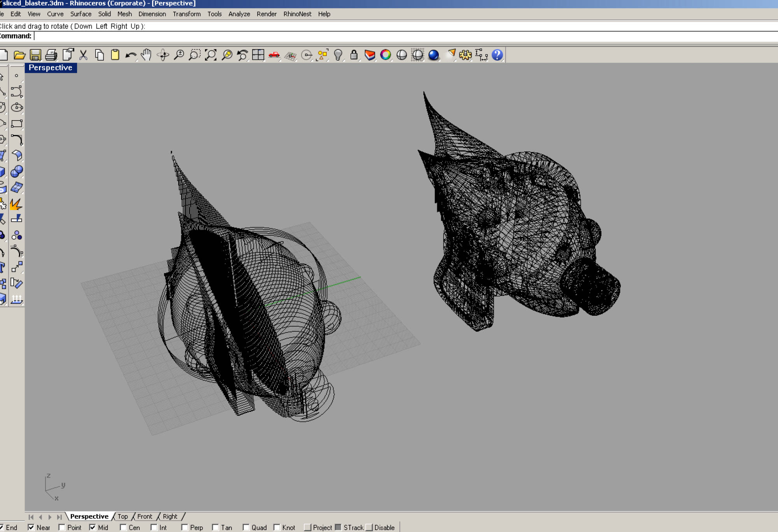Switch to the Top viewport tab

pos(123,516)
